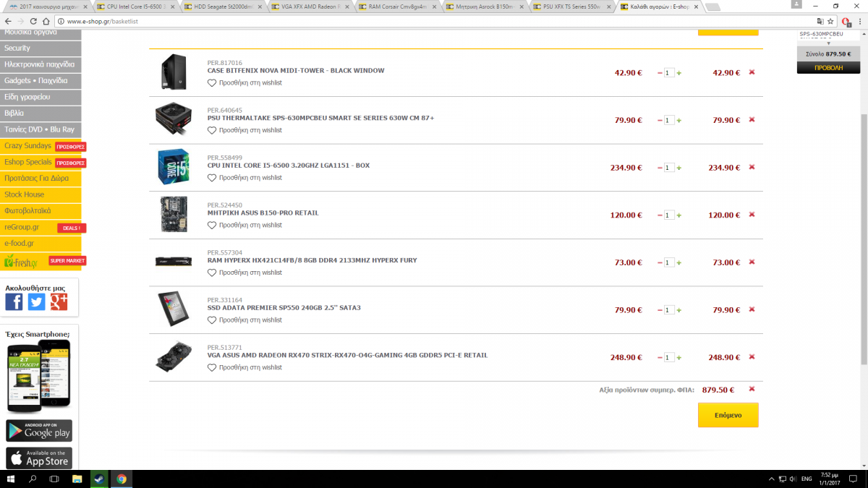Viewport: 868px width, 488px height.
Task: Add ASUS B150-PRO to wishlist heart
Action: coord(212,225)
